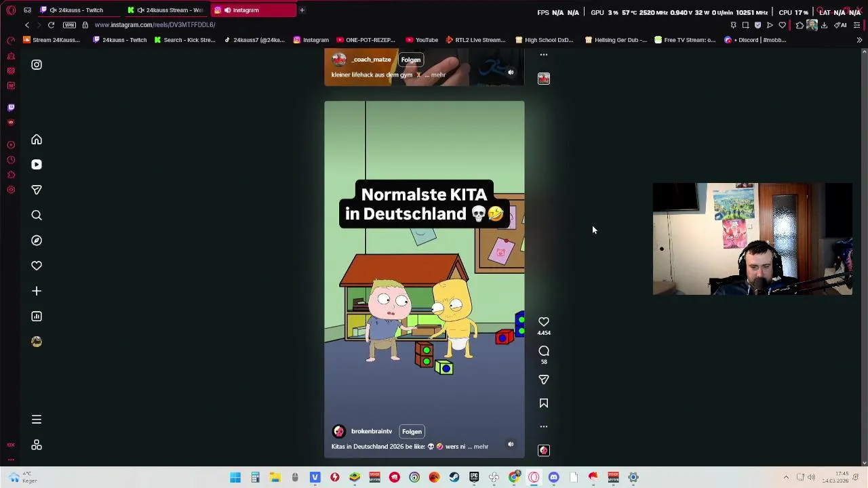The width and height of the screenshot is (868, 488).
Task: Switch to the 24kauss - Twitch tab
Action: click(x=81, y=10)
